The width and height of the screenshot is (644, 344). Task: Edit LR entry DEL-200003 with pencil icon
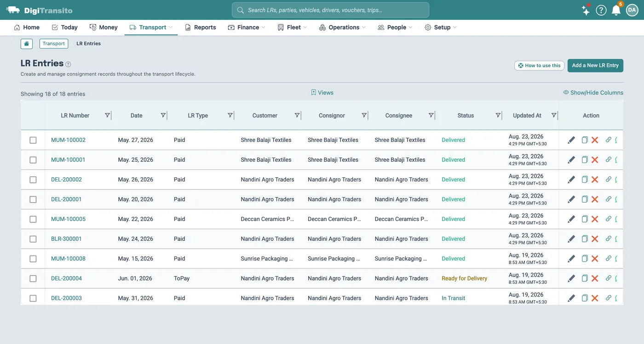tap(571, 298)
